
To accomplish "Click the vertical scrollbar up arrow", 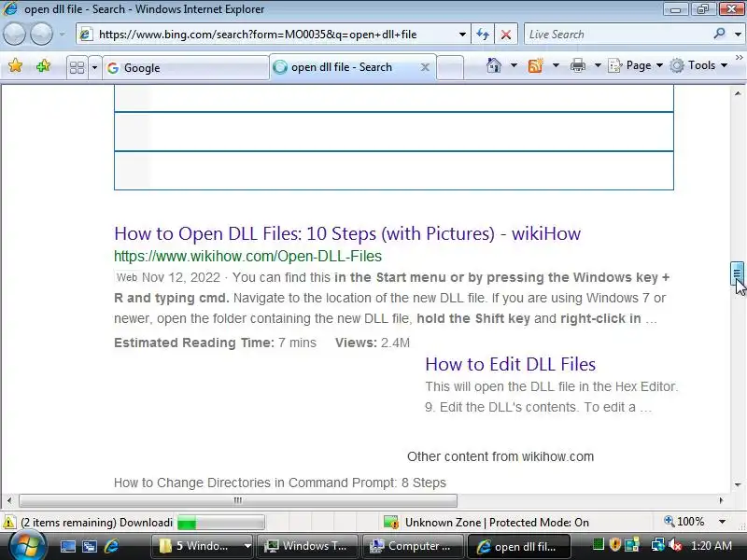I will tap(738, 93).
